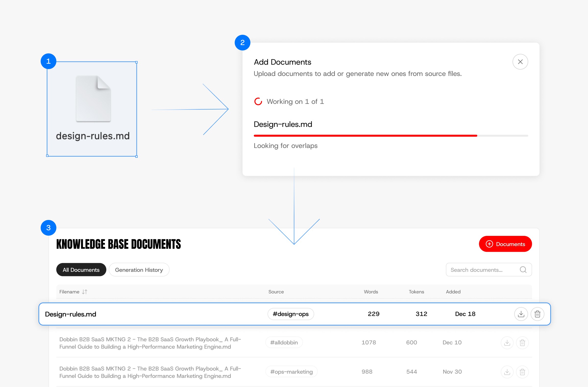The image size is (588, 387).
Task: Open the Design-rules.md table row
Action: 71,314
